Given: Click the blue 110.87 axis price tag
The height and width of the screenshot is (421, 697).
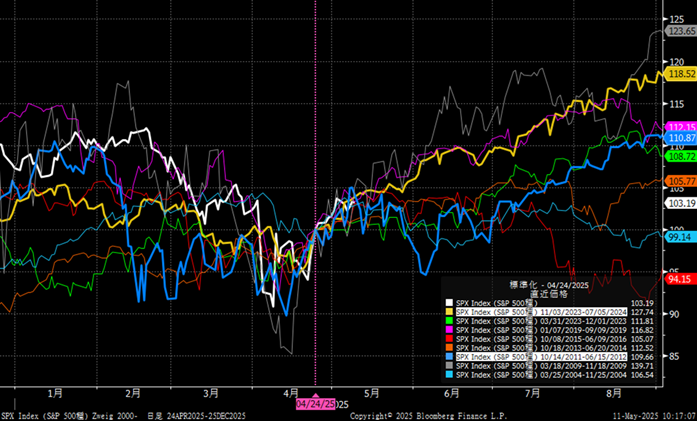Looking at the screenshot, I should coord(681,138).
